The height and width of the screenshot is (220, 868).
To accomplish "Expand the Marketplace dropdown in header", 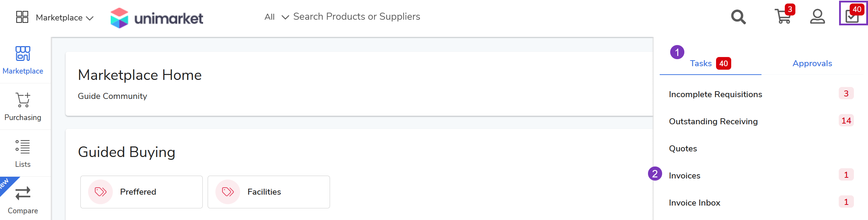I will point(65,18).
